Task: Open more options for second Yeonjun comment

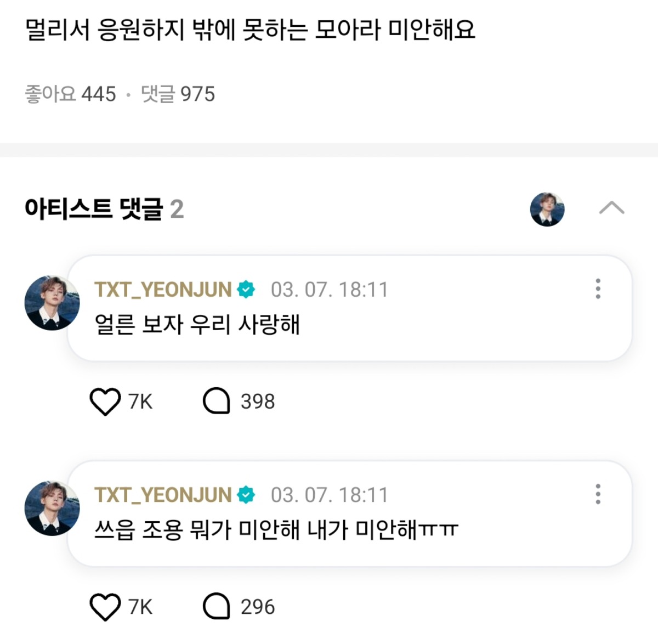Action: click(598, 494)
